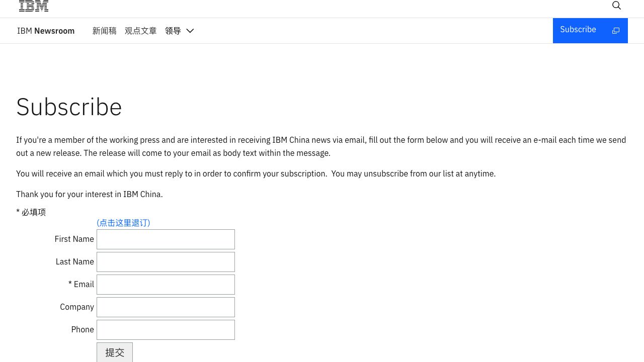Click the IBM logo
Image resolution: width=644 pixels, height=362 pixels.
34,6
